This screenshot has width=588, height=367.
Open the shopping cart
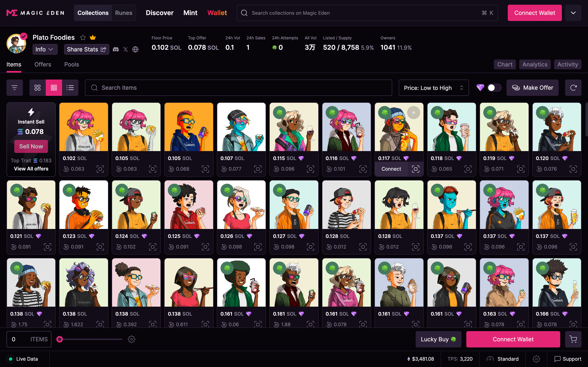coord(573,339)
